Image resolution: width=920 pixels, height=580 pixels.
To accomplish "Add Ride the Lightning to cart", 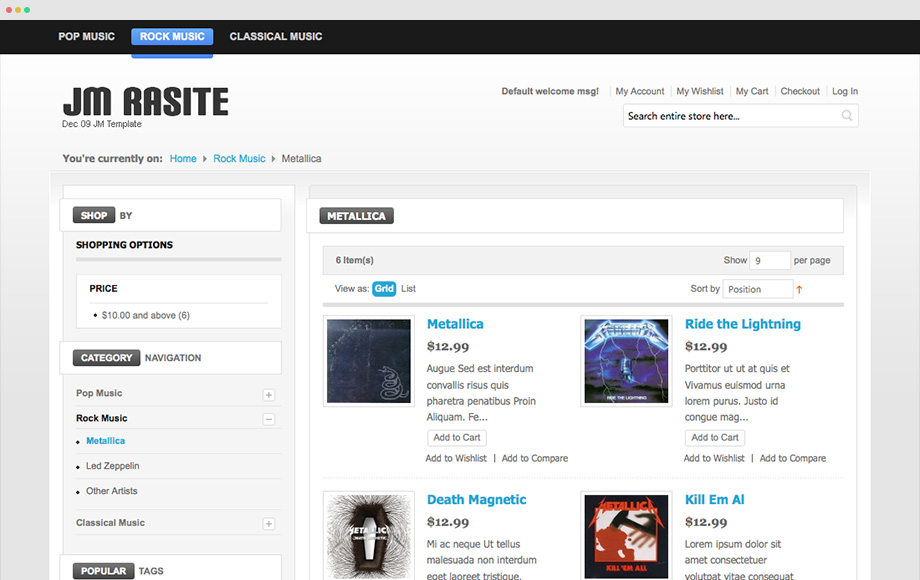I will (715, 437).
